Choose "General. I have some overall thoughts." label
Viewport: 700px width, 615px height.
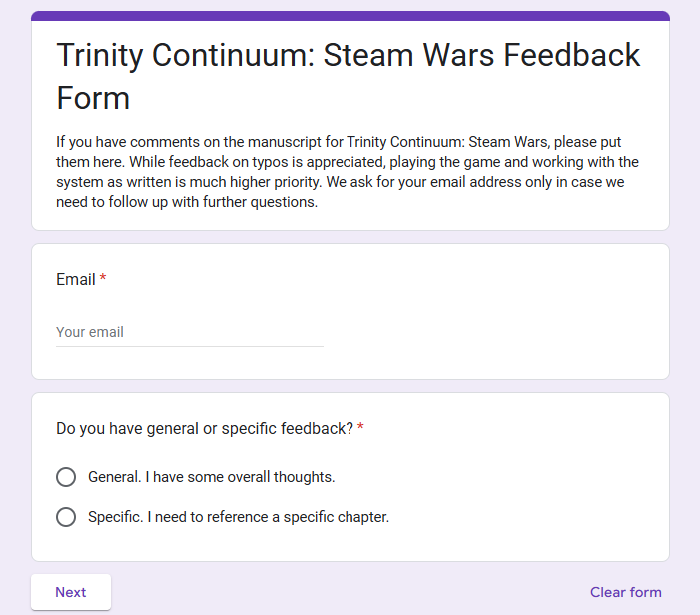coord(211,477)
